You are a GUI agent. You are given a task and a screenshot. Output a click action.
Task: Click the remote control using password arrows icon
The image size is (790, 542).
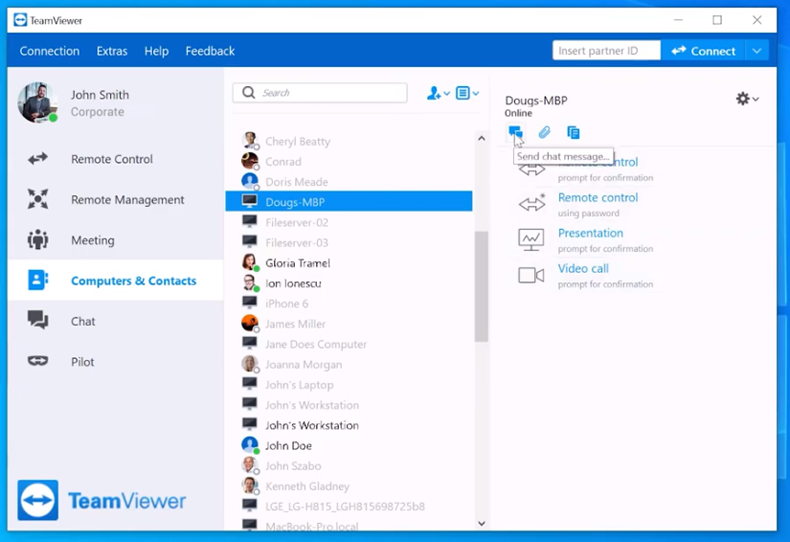click(532, 204)
